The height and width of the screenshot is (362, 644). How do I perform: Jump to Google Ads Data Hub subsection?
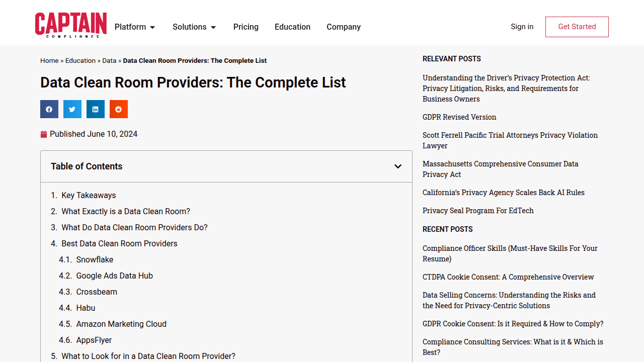click(114, 276)
